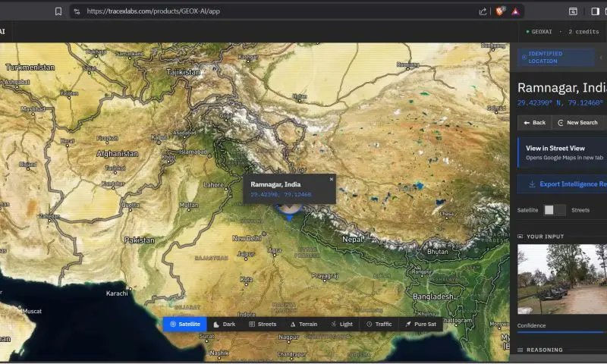The height and width of the screenshot is (364, 607).
Task: Collapse the Your Input section header
Action: [x=545, y=236]
